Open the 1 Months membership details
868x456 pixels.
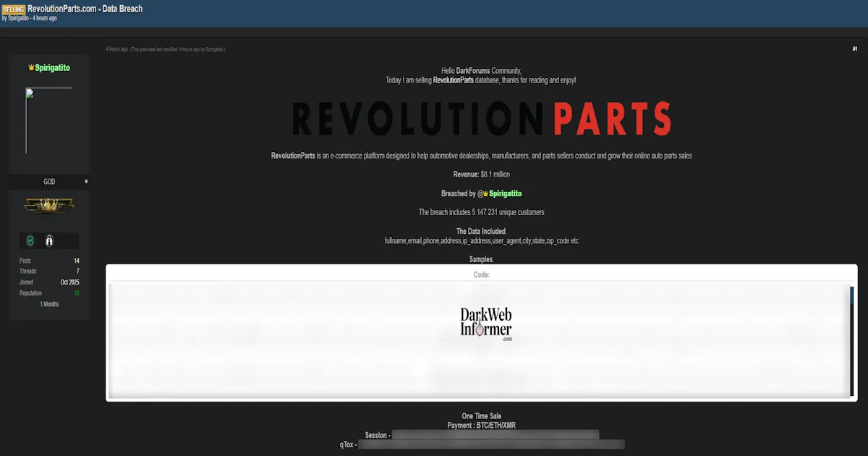click(x=49, y=303)
